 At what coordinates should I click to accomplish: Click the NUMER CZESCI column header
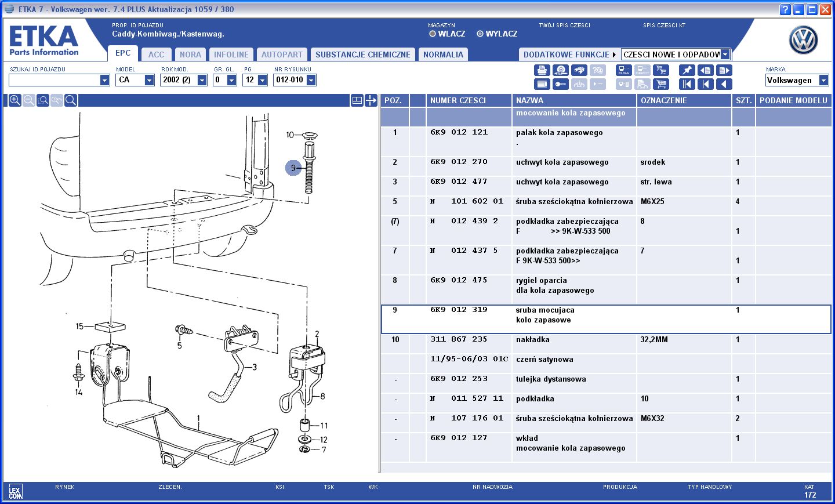click(469, 100)
